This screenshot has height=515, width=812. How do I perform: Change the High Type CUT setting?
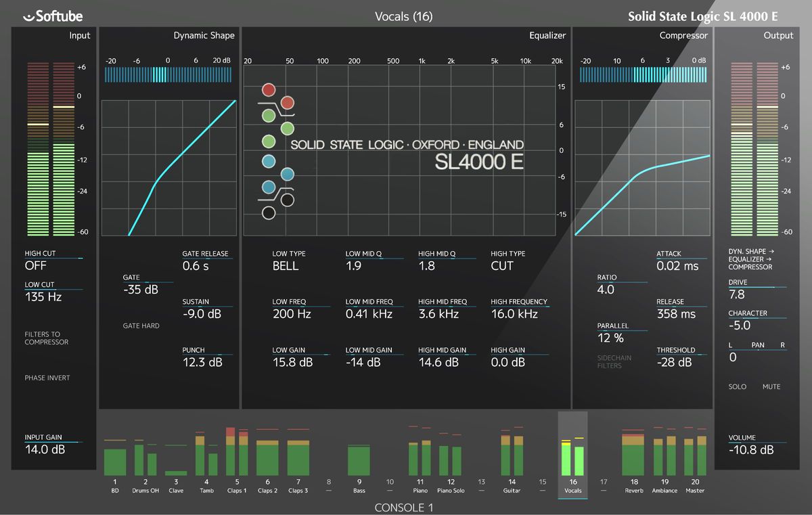[502, 266]
